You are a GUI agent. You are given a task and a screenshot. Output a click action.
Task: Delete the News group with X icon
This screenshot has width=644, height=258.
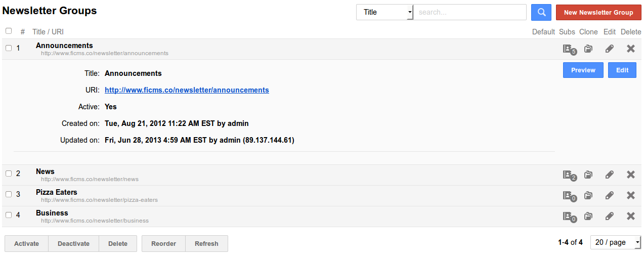tap(630, 175)
